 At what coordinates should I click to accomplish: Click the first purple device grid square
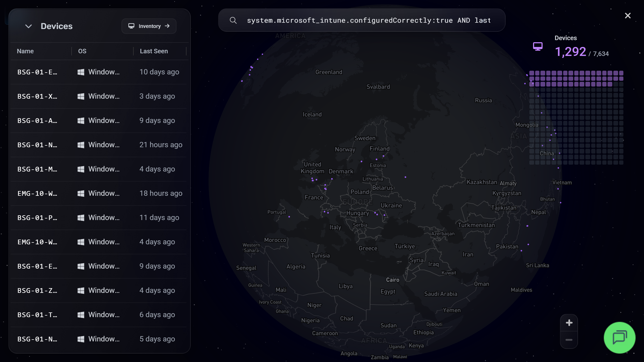tap(532, 73)
